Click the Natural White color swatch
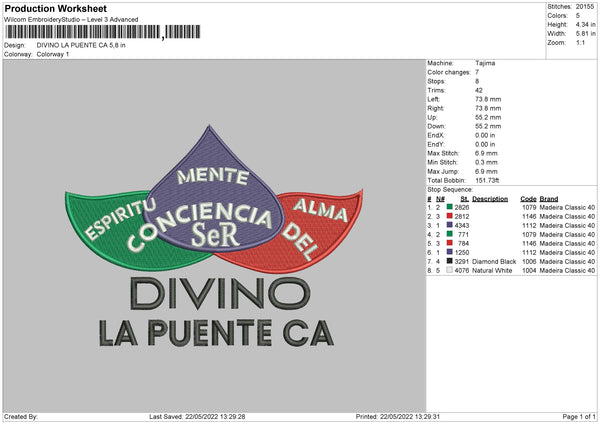This screenshot has height=424, width=600. click(450, 270)
